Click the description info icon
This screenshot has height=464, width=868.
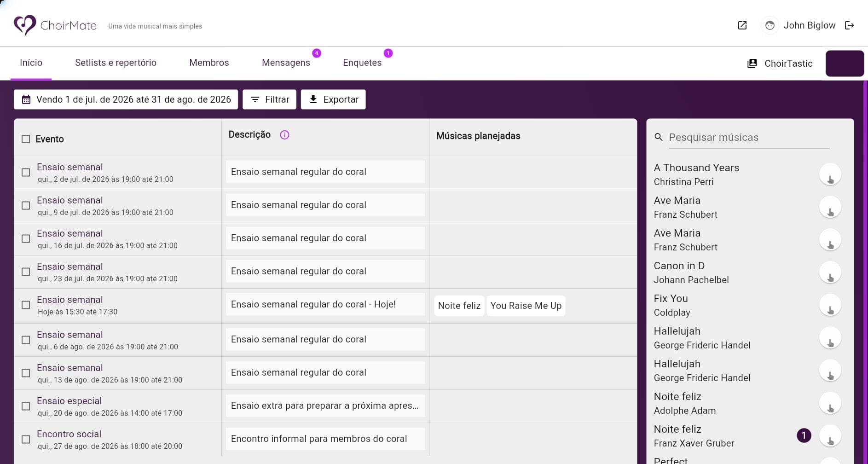tap(284, 135)
